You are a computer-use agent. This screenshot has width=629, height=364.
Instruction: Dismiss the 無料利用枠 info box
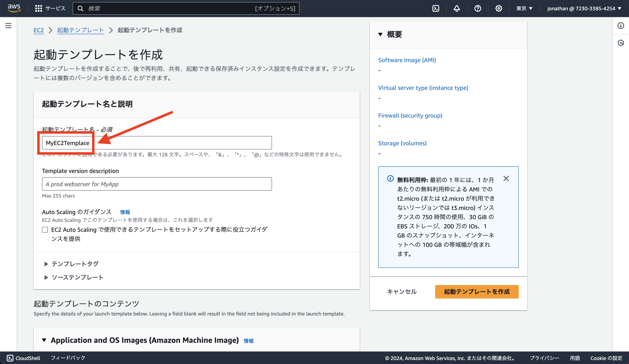click(506, 178)
